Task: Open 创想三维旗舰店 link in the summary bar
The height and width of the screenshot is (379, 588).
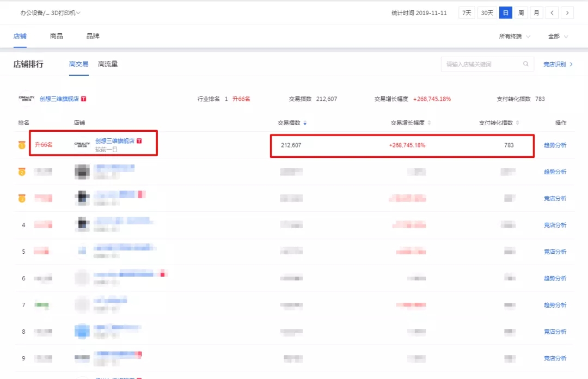Action: coord(59,99)
